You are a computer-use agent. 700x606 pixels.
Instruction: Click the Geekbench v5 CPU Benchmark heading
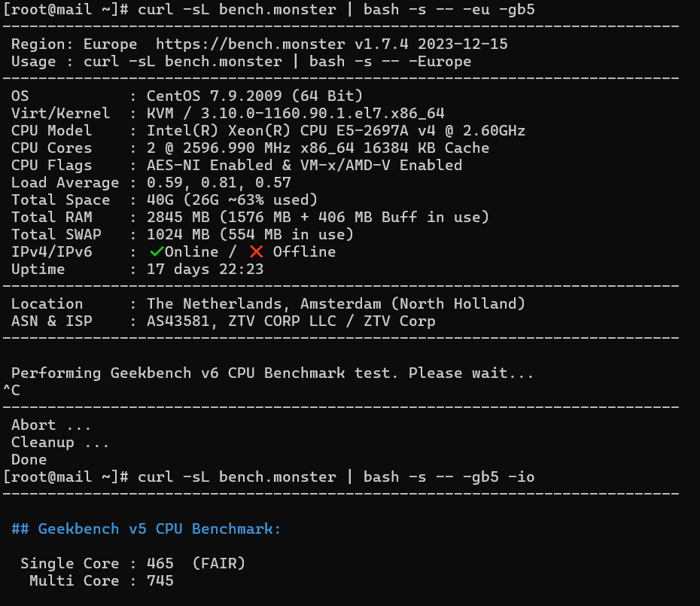coord(147,529)
